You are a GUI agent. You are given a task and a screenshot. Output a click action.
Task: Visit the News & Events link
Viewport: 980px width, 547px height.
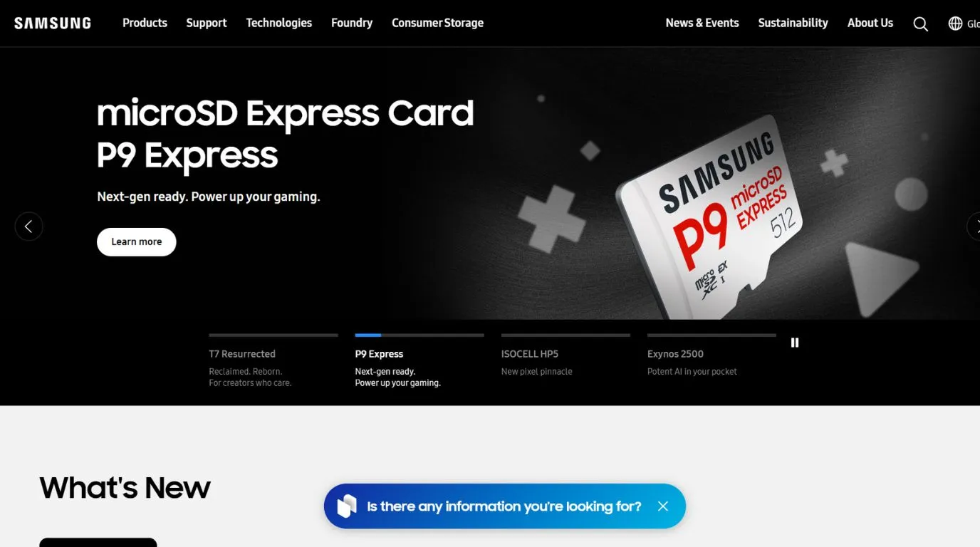pyautogui.click(x=702, y=23)
